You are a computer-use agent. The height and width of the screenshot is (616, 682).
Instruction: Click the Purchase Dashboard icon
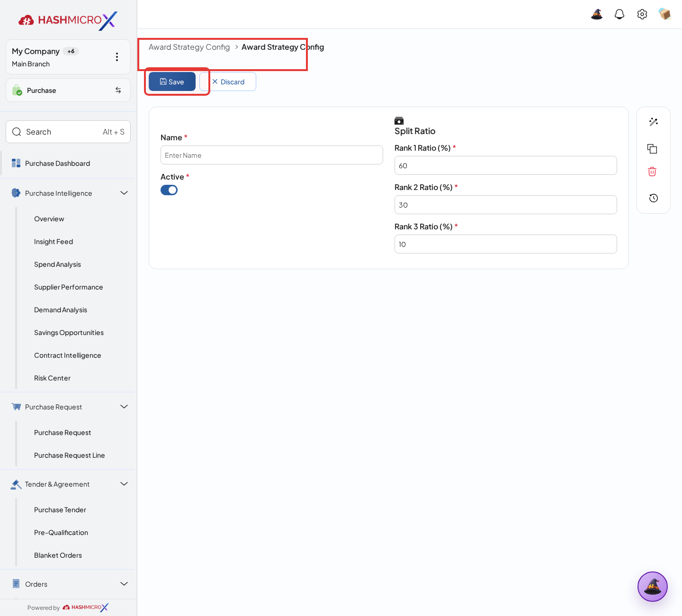tap(16, 163)
